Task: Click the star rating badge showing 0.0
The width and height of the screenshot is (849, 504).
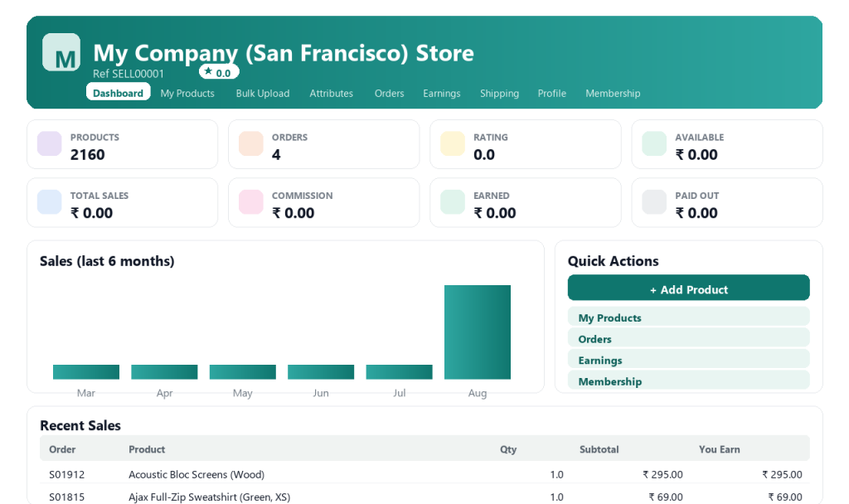Action: (219, 72)
